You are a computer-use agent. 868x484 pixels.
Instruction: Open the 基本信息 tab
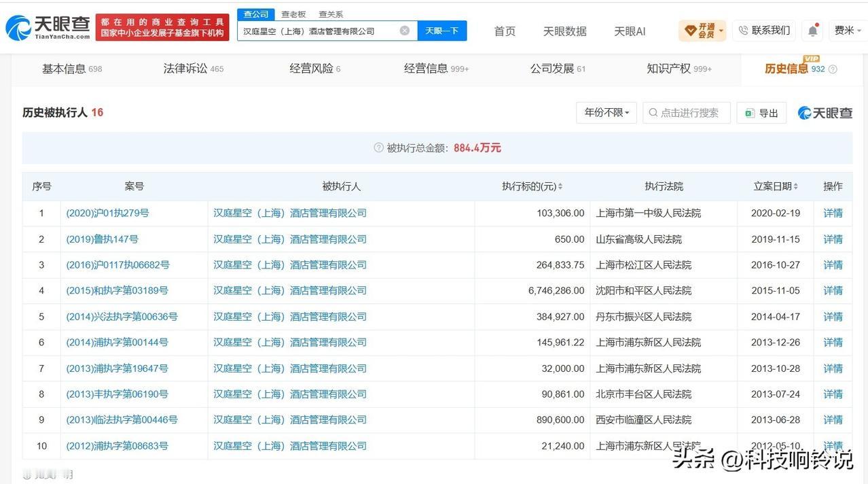click(72, 69)
